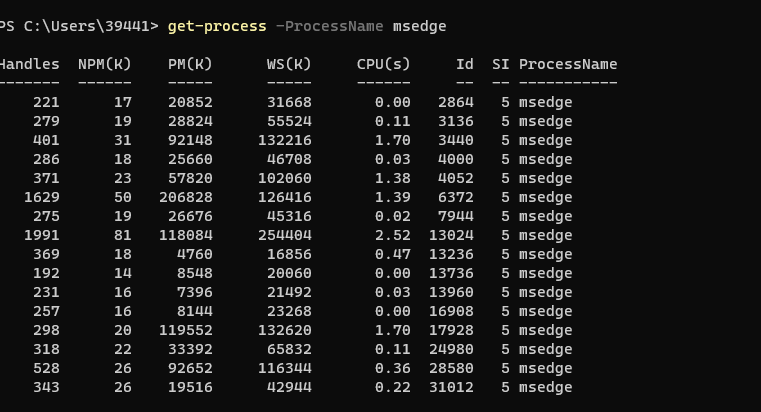Click process Id 31012 in last row
Viewport: 761px width, 412px height.
[451, 387]
